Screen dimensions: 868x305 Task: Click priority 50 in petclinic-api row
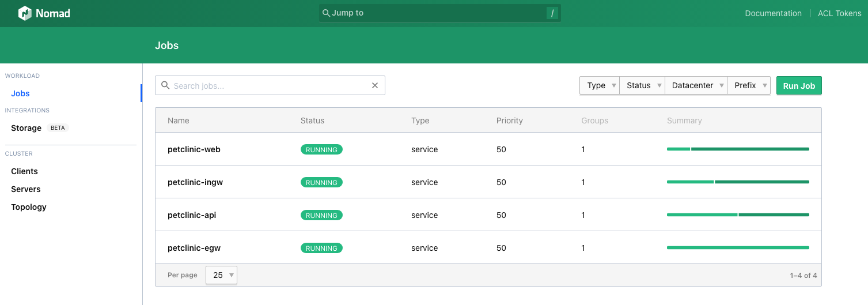coord(501,215)
